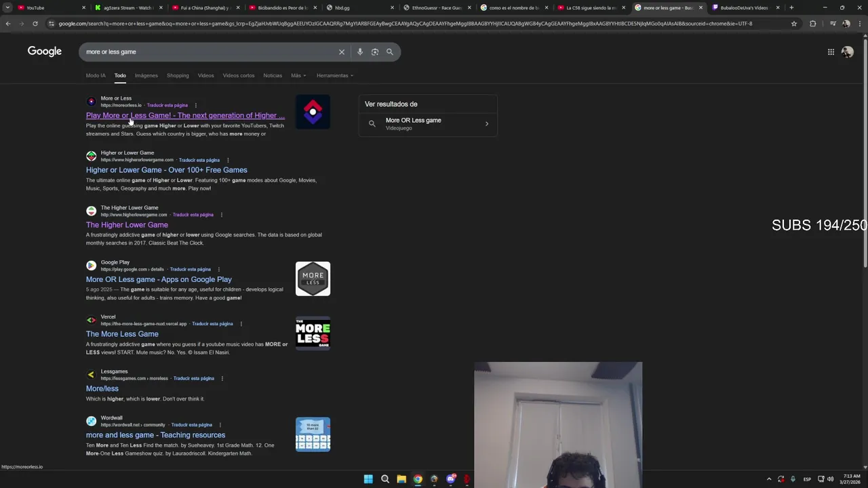This screenshot has height=488, width=868.
Task: Close the YouTube browser tab
Action: (x=84, y=7)
